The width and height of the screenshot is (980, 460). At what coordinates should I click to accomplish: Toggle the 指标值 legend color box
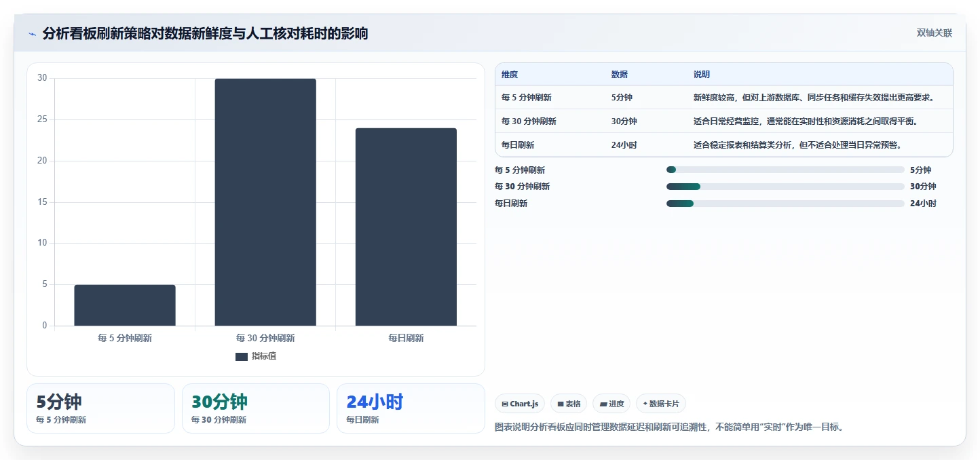(242, 357)
